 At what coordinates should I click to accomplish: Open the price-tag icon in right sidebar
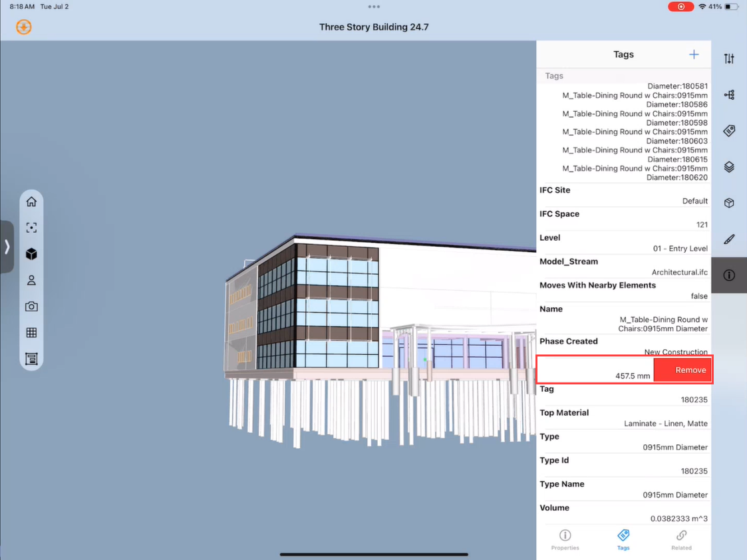point(729,131)
